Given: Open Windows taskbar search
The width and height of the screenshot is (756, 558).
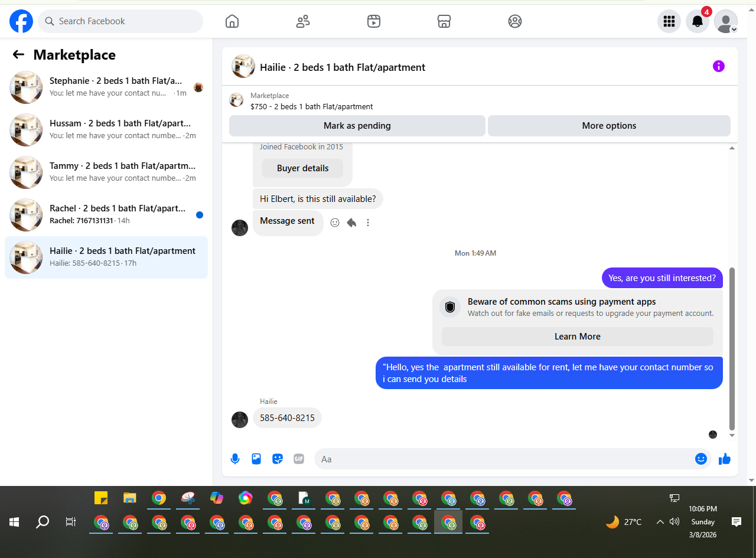Looking at the screenshot, I should coord(43,522).
